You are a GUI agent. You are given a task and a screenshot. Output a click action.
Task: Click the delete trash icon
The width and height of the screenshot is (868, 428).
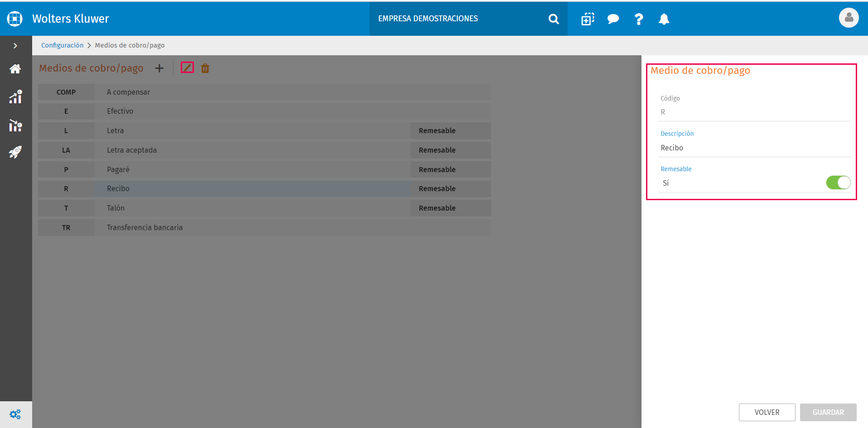205,68
